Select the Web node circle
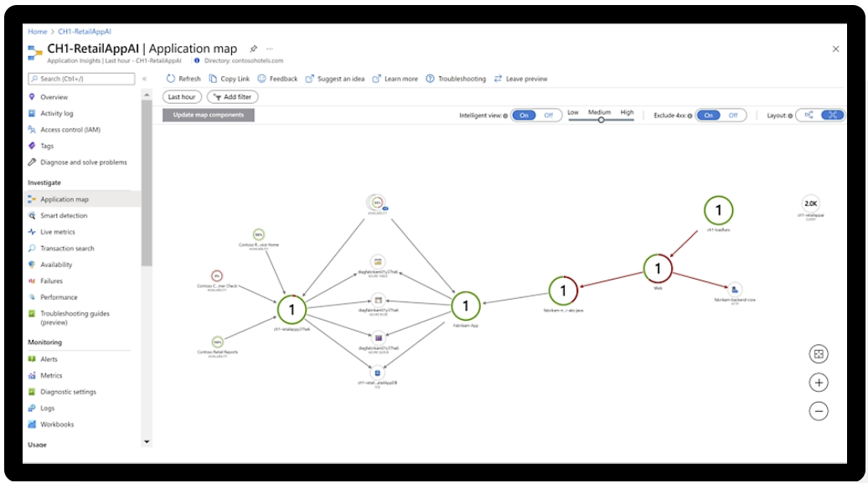 pyautogui.click(x=658, y=269)
